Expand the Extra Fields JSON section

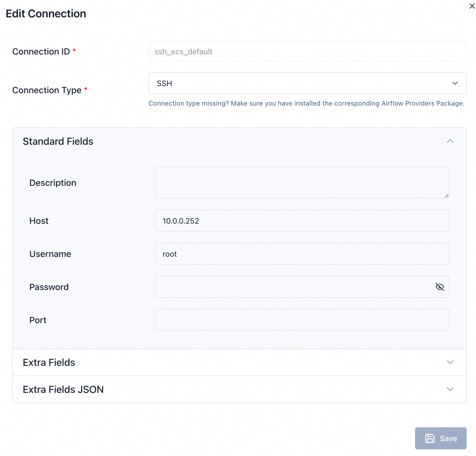[450, 389]
